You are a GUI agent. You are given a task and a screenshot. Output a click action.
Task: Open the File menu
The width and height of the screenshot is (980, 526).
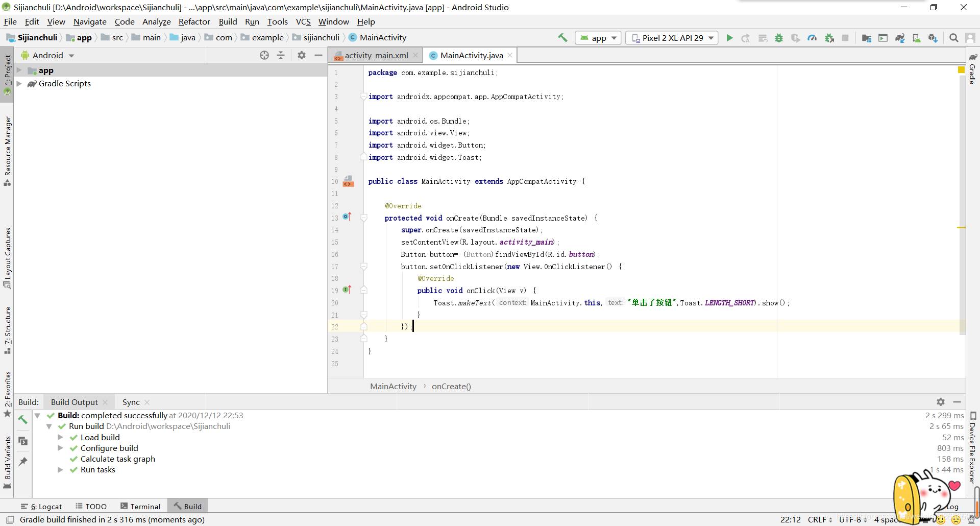click(10, 22)
